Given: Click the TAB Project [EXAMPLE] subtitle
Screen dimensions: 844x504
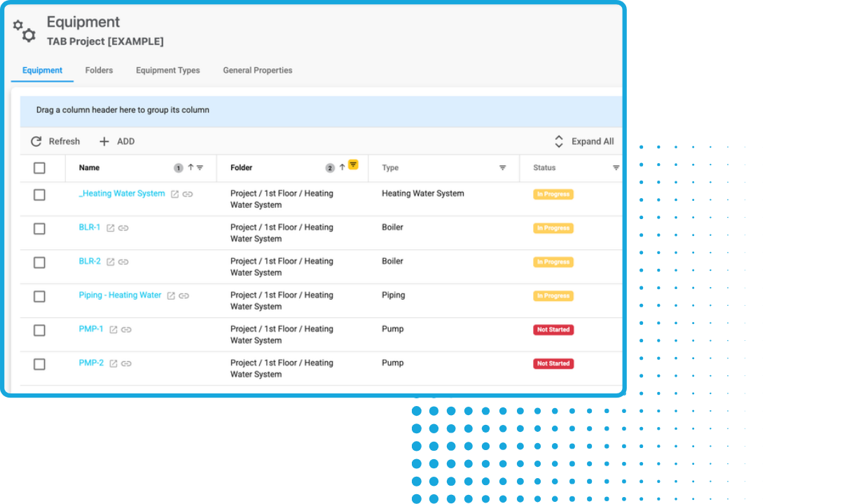Looking at the screenshot, I should pyautogui.click(x=105, y=42).
